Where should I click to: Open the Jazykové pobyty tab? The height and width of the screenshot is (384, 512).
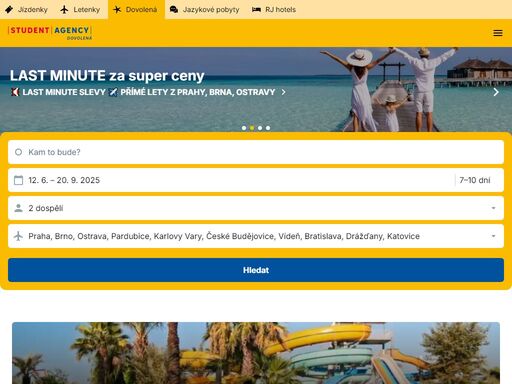coord(204,10)
